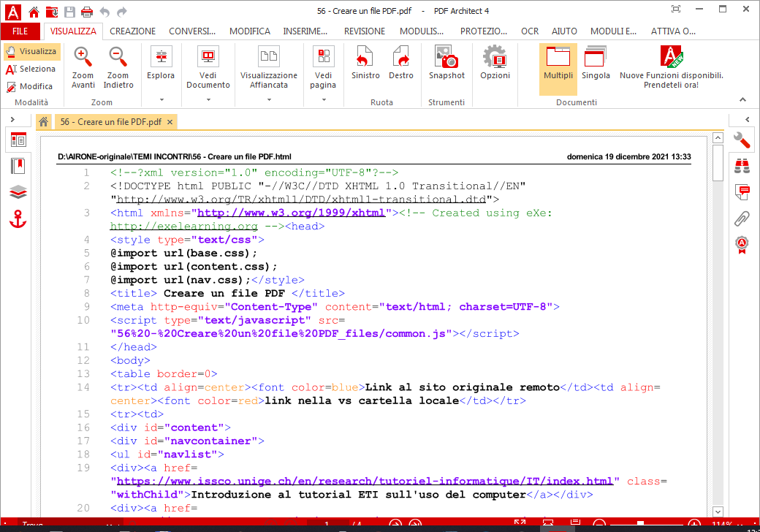Screen dimensions: 760x532
Task: Switch to Visualizza mode
Action: pyautogui.click(x=32, y=51)
